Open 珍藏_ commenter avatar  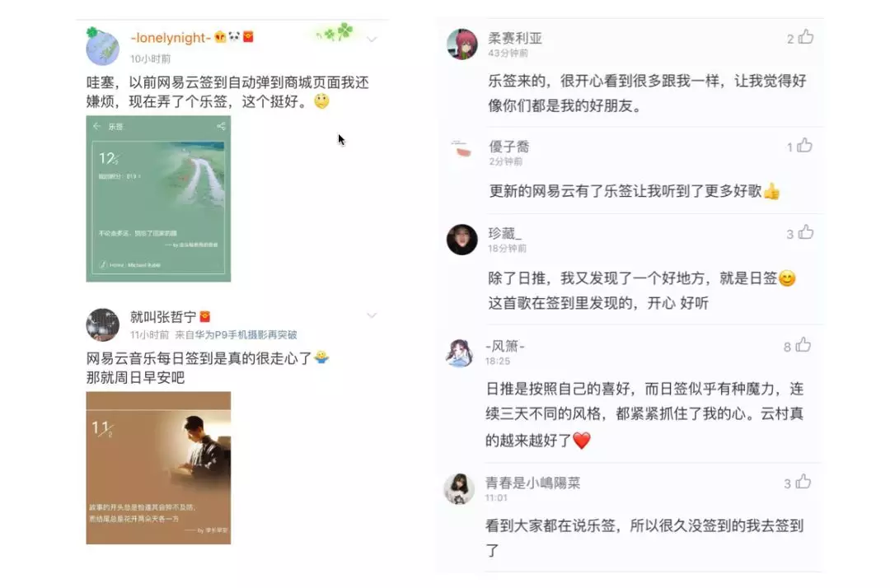tap(462, 239)
